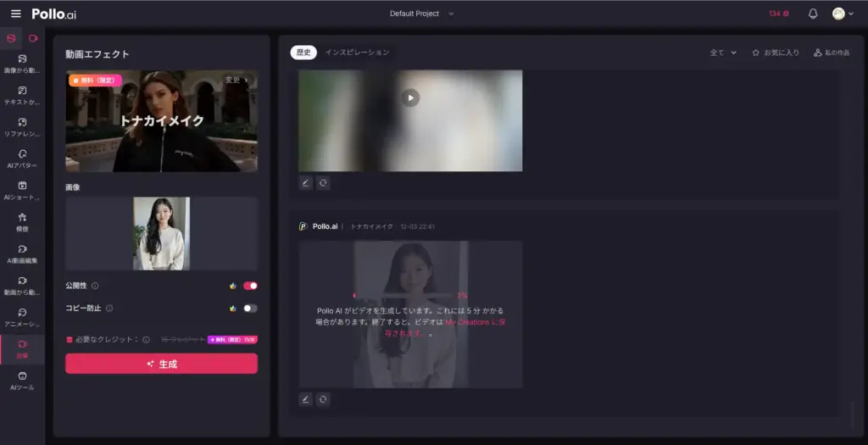Expand the Default Project dropdown
The height and width of the screenshot is (445, 868).
pyautogui.click(x=422, y=14)
